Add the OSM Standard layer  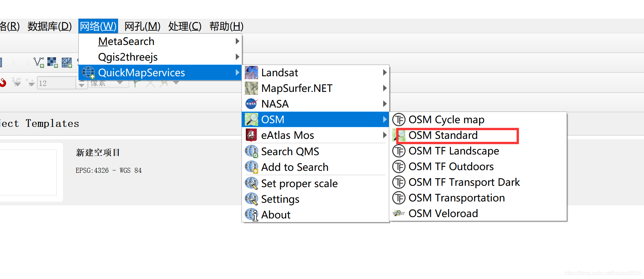pos(478,135)
